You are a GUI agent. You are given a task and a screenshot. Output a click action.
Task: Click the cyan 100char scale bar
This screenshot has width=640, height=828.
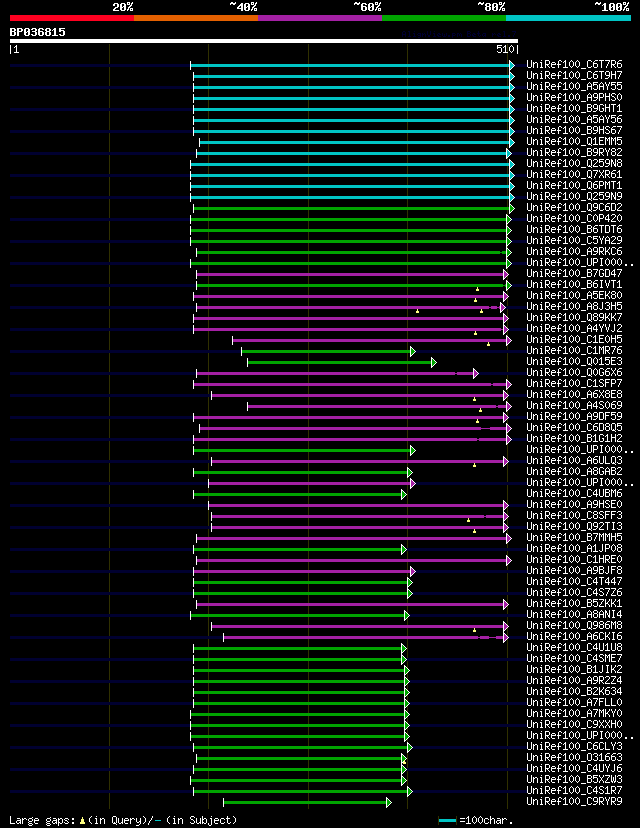447,821
